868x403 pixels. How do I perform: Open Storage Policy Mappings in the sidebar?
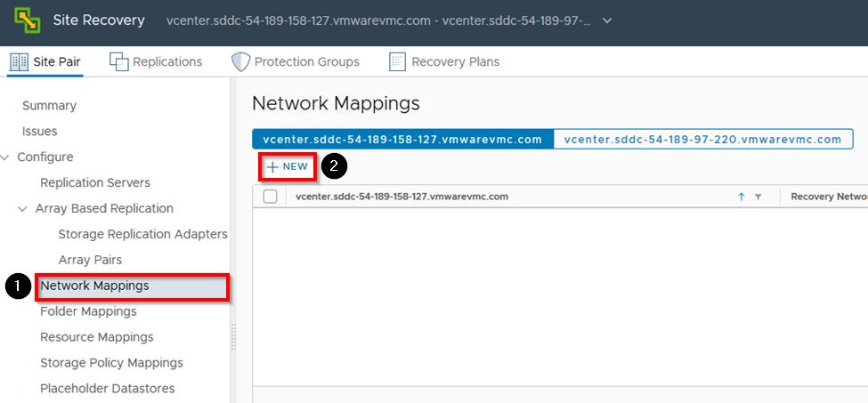pos(112,363)
